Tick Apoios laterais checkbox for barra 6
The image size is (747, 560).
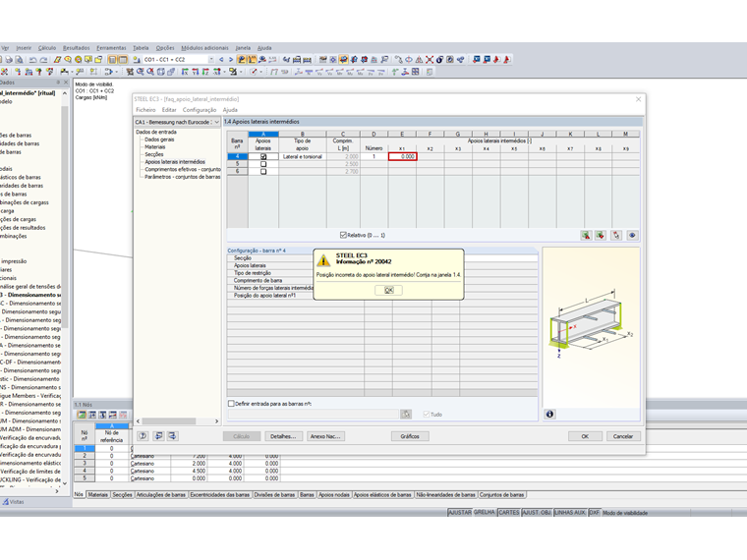263,171
